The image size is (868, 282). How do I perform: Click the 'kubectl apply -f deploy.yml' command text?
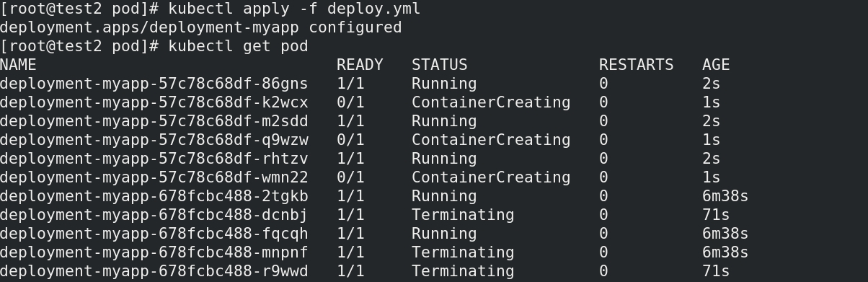pos(294,9)
